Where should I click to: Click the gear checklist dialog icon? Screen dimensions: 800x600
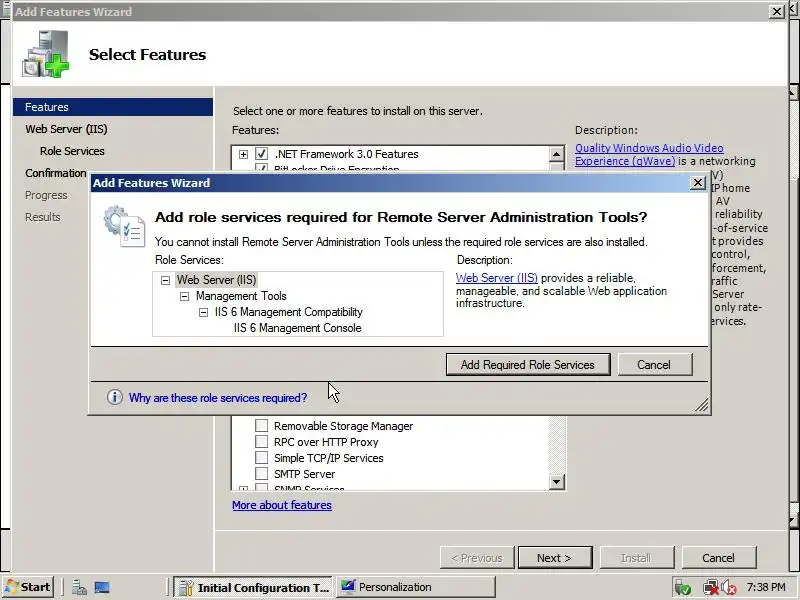pyautogui.click(x=124, y=226)
